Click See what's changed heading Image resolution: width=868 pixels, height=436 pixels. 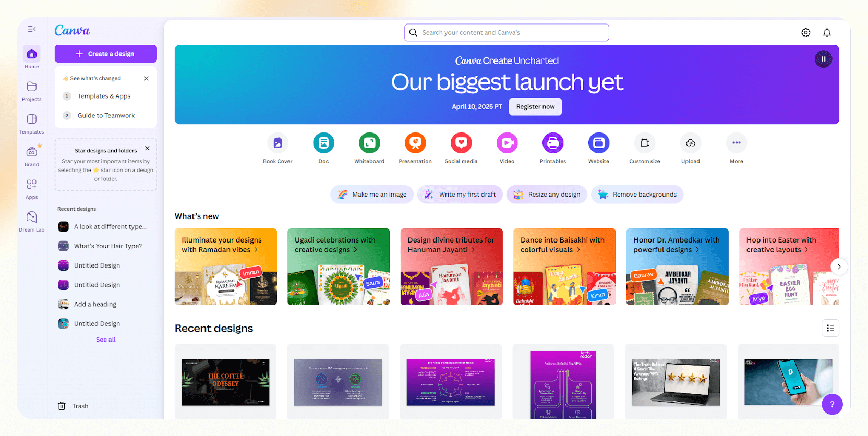point(95,78)
